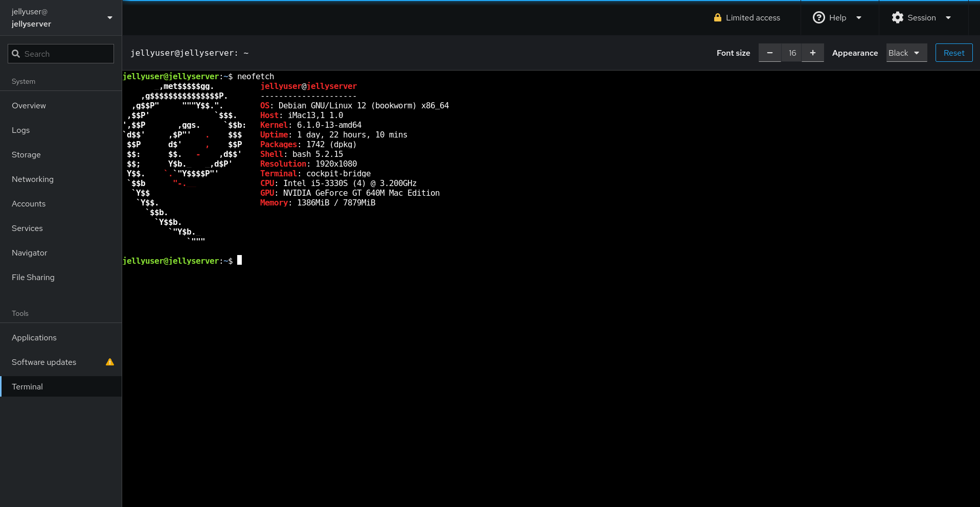Expand the Session menu caret
Image resolution: width=980 pixels, height=507 pixels.
948,18
